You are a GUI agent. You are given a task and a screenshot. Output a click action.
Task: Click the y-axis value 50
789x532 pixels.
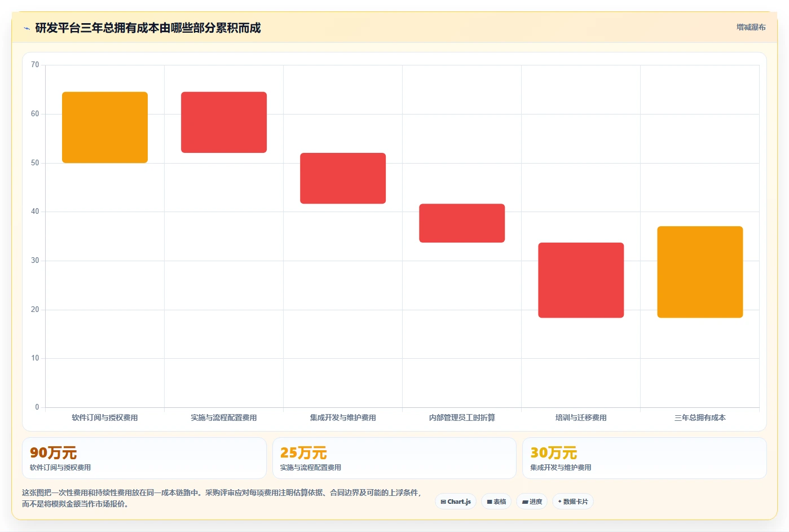coord(35,163)
